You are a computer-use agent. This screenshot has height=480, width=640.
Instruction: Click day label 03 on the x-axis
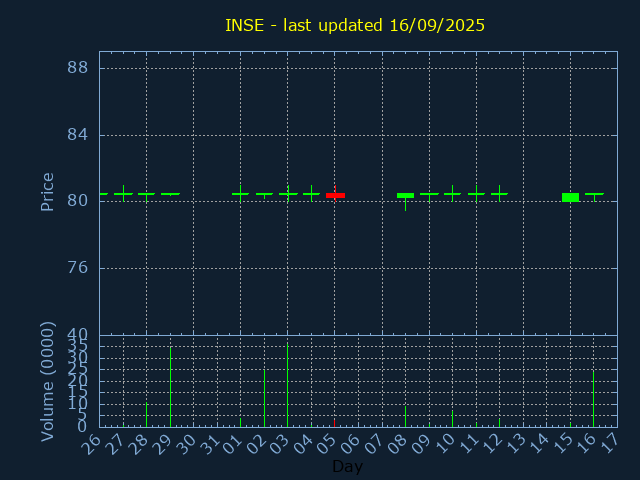click(x=280, y=443)
